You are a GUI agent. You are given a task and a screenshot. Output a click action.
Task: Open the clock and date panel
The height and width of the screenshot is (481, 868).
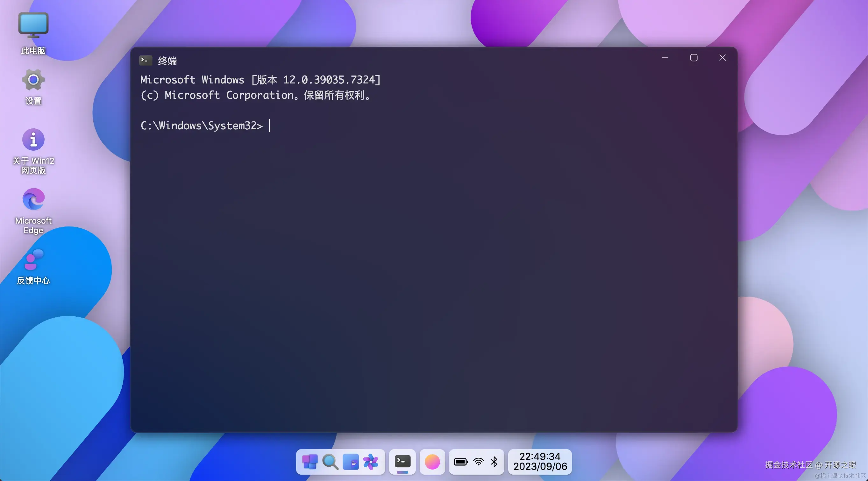click(540, 462)
